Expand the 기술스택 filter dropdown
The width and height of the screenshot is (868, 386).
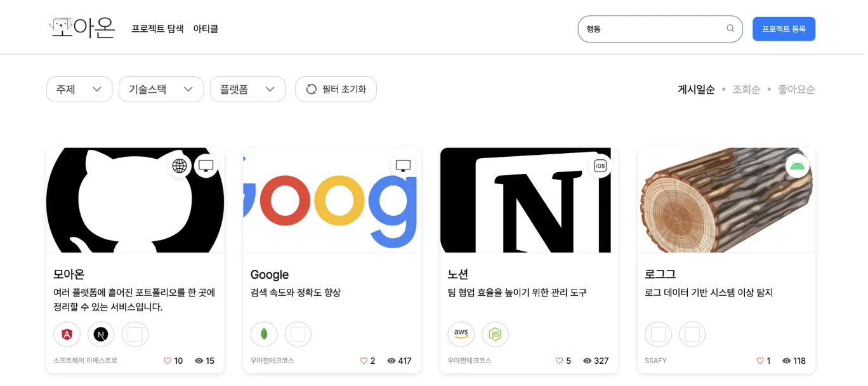tap(161, 89)
